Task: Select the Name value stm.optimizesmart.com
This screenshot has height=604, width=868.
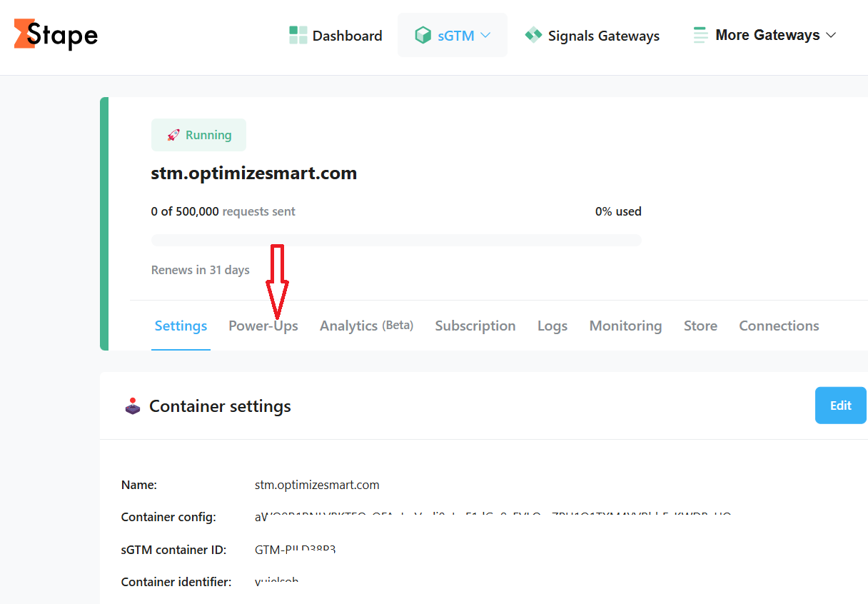Action: coord(317,485)
